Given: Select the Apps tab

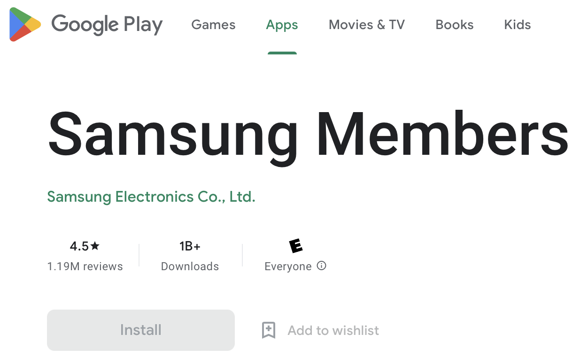Looking at the screenshot, I should pos(282,25).
